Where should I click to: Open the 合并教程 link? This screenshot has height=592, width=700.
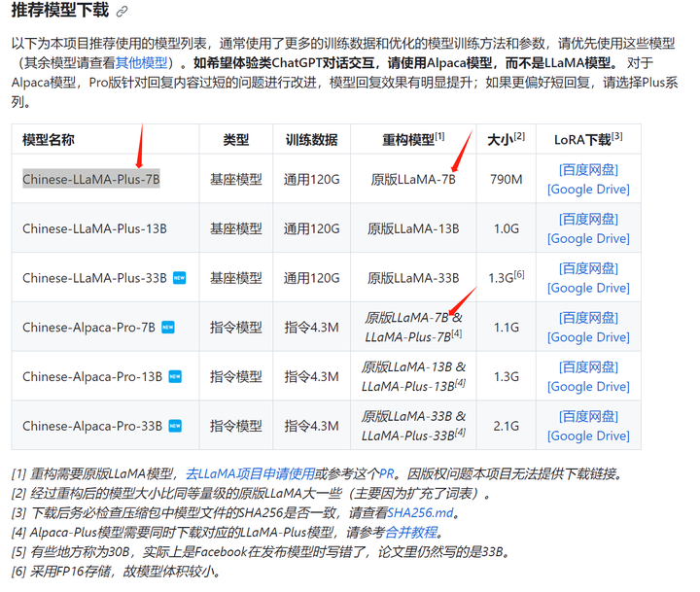click(410, 532)
